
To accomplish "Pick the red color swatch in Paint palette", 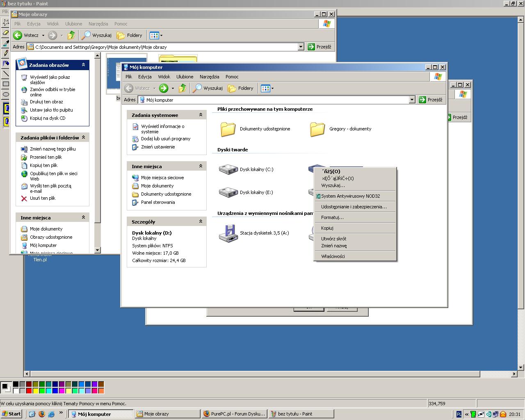I will [29, 391].
